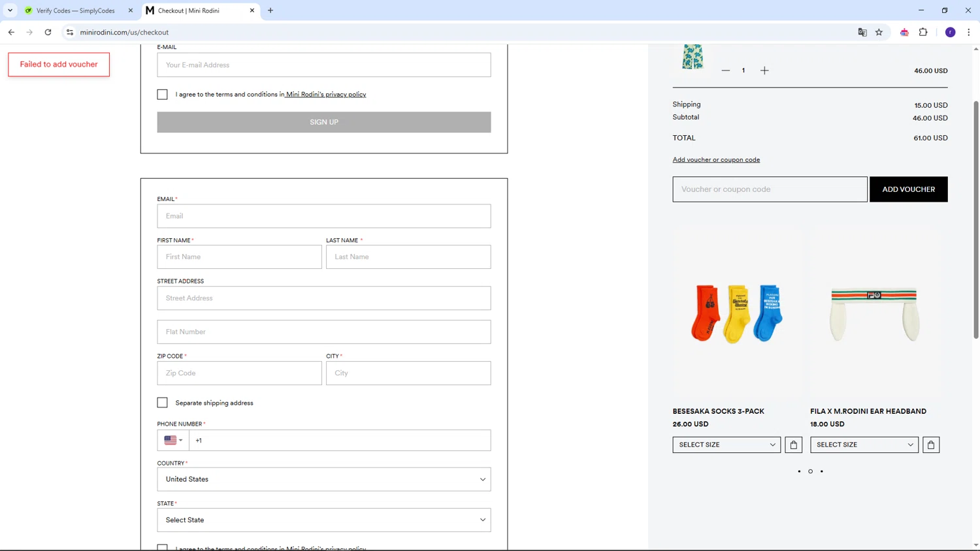
Task: Open phone country flag dropdown
Action: point(173,440)
